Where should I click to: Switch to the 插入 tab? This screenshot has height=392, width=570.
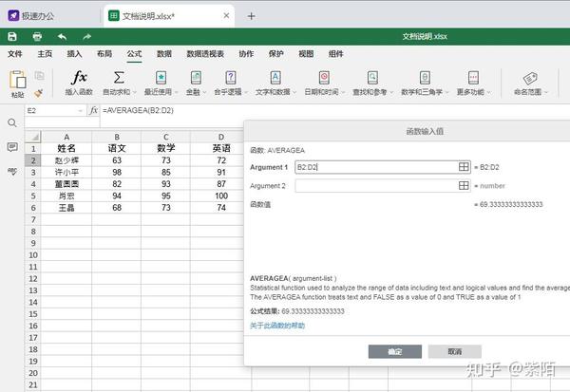tap(74, 54)
